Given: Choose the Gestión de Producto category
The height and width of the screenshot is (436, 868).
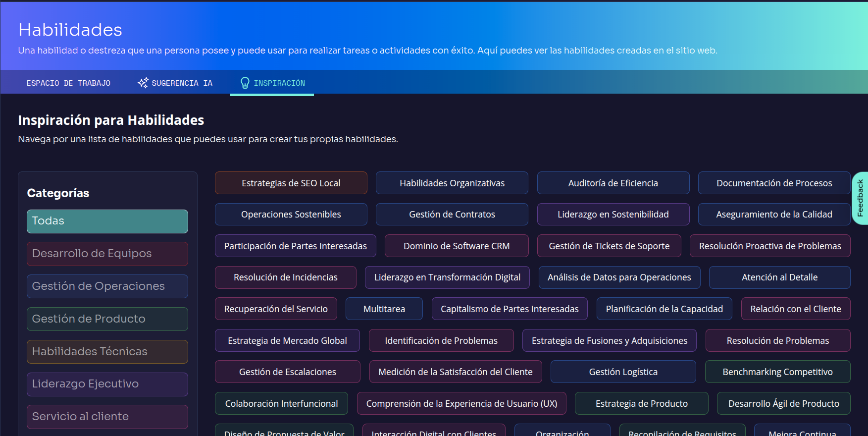Looking at the screenshot, I should tap(107, 319).
